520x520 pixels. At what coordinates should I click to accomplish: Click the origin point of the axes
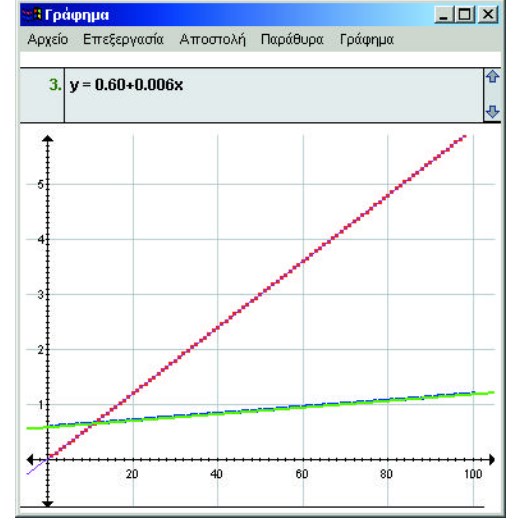coord(48,460)
